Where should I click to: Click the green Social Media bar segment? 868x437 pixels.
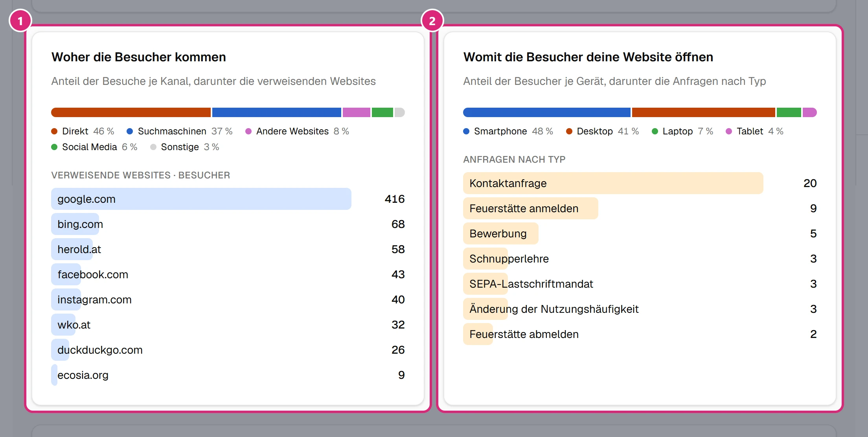click(x=383, y=112)
